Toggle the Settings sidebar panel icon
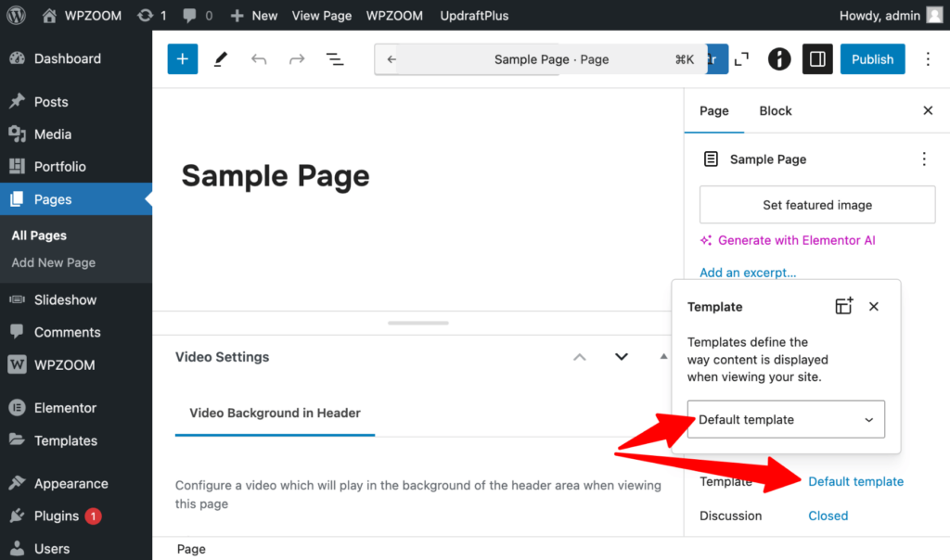 pyautogui.click(x=817, y=59)
